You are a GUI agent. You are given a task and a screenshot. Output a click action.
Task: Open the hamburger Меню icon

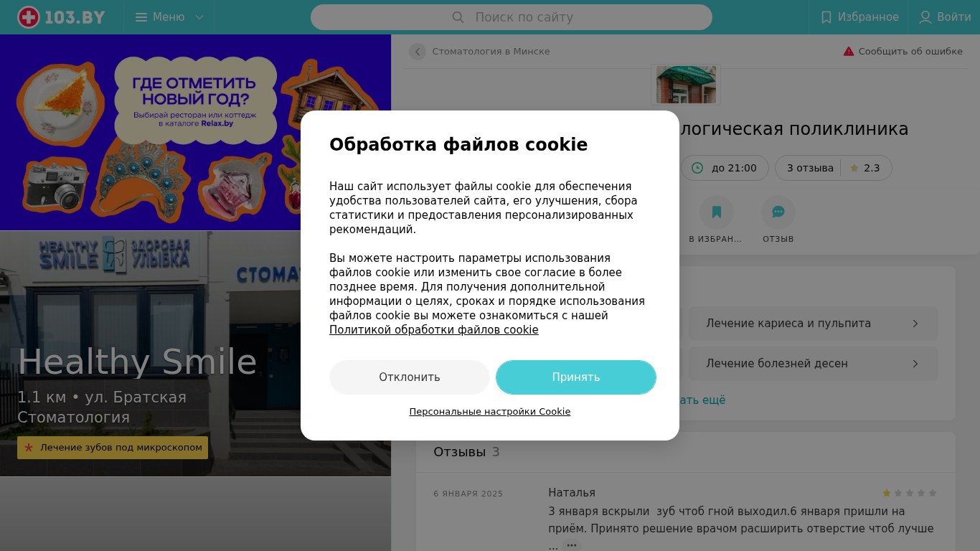[141, 17]
